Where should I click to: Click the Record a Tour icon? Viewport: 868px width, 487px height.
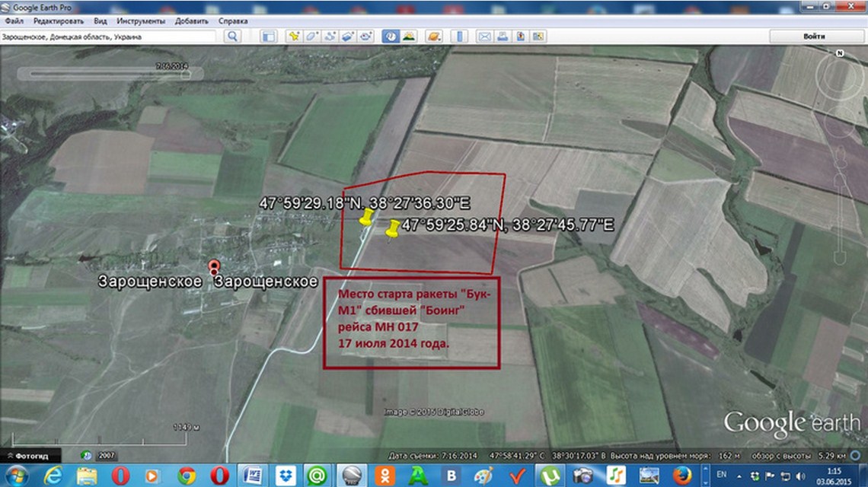[366, 37]
